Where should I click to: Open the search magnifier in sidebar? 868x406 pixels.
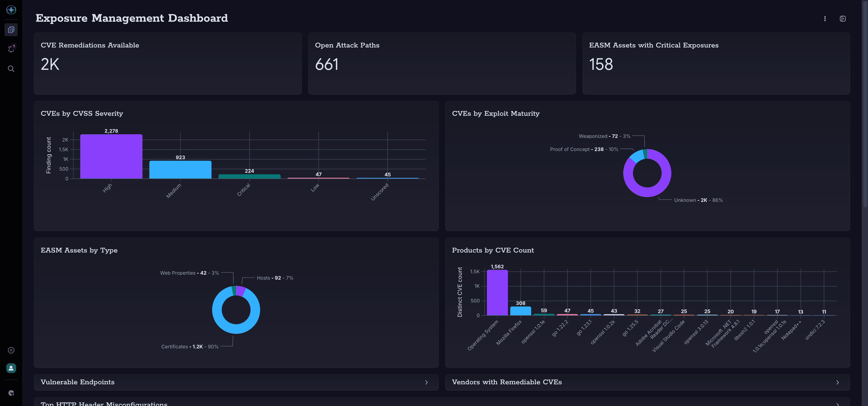coord(11,69)
